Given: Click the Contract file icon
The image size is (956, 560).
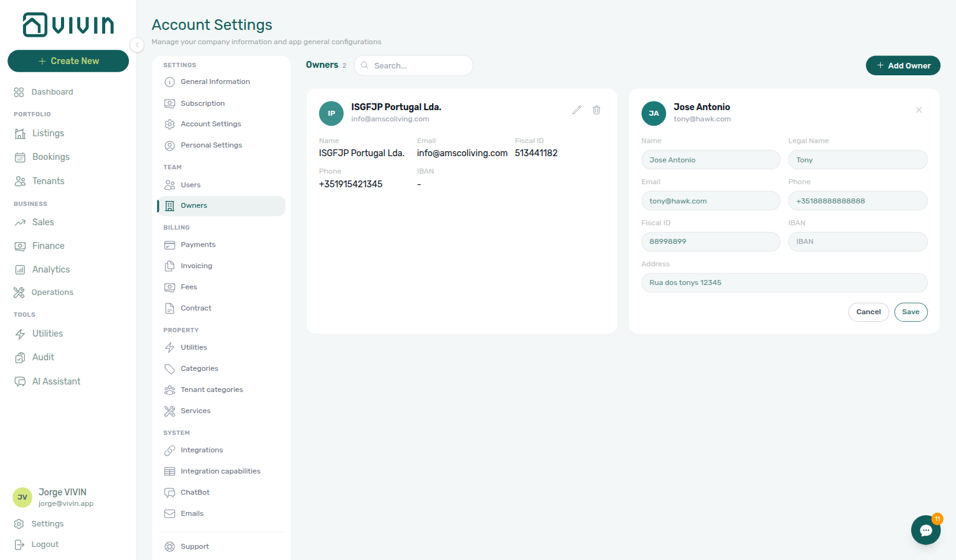Looking at the screenshot, I should [x=169, y=309].
